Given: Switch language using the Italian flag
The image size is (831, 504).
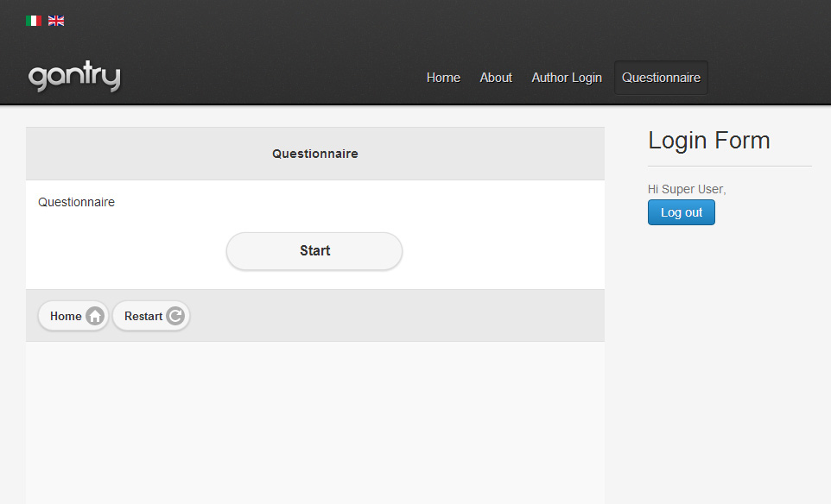Looking at the screenshot, I should [x=34, y=21].
